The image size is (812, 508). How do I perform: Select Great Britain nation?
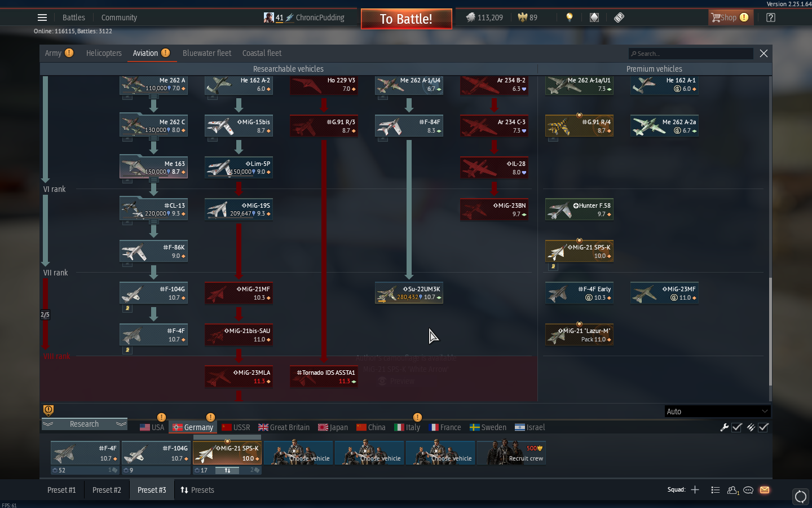point(284,427)
